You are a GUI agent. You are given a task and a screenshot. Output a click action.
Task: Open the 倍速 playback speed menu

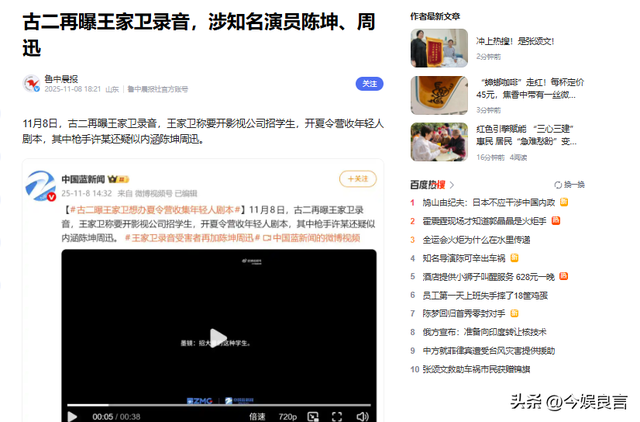coord(257,417)
